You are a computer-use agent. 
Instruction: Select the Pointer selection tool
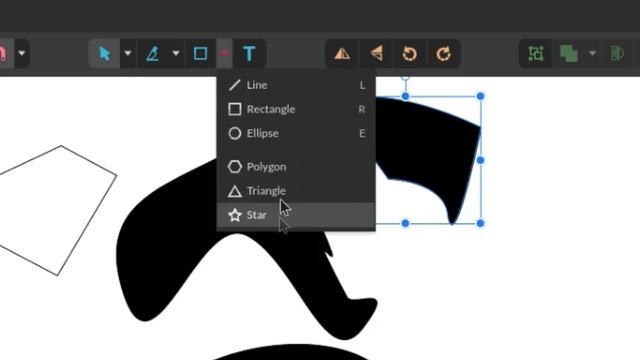[x=104, y=53]
